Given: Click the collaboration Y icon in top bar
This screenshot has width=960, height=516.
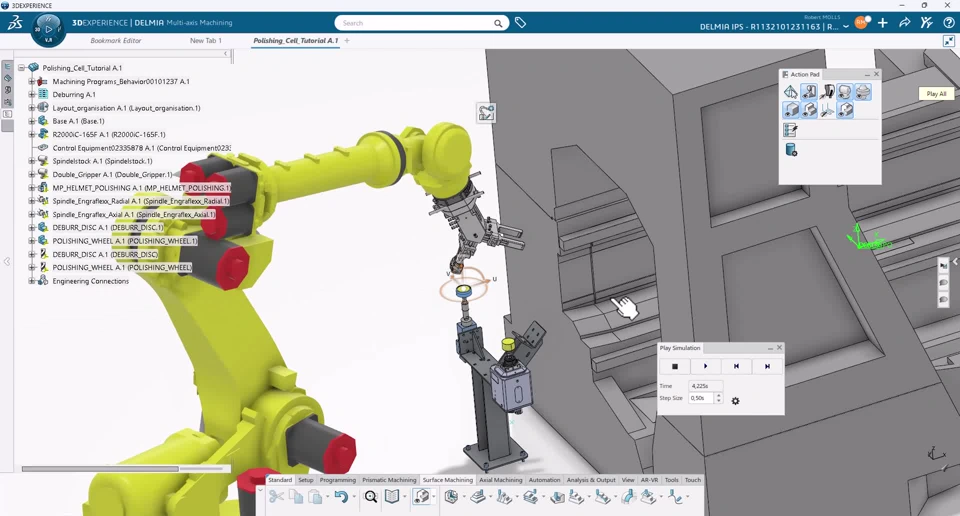Looking at the screenshot, I should pyautogui.click(x=926, y=23).
